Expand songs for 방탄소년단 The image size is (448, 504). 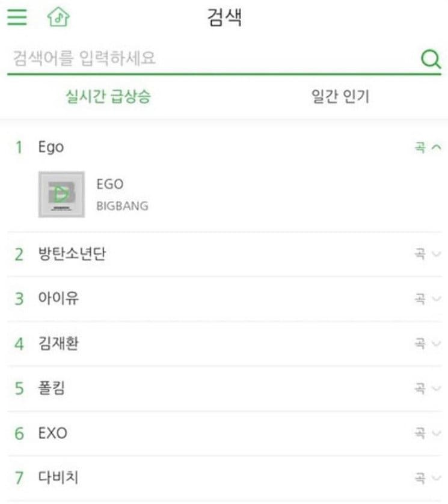428,254
